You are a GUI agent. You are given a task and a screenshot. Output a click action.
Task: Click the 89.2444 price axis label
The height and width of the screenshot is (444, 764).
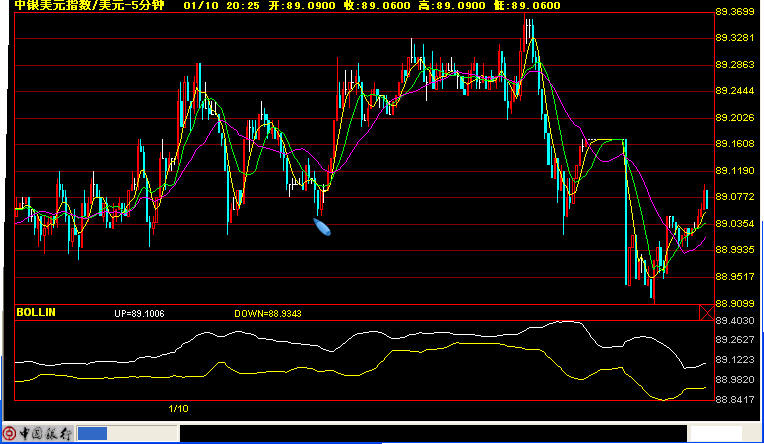pyautogui.click(x=735, y=91)
